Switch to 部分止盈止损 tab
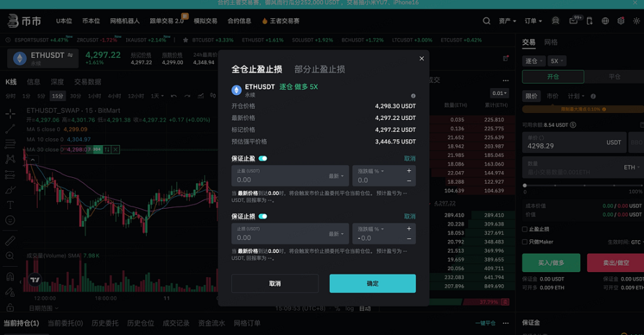The height and width of the screenshot is (335, 644). [319, 69]
